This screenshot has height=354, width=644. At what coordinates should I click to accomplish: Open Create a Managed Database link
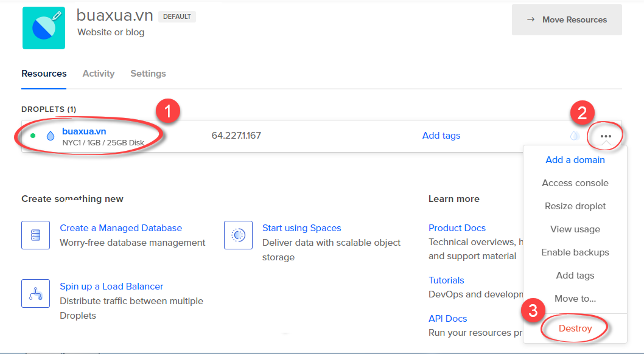pos(121,228)
